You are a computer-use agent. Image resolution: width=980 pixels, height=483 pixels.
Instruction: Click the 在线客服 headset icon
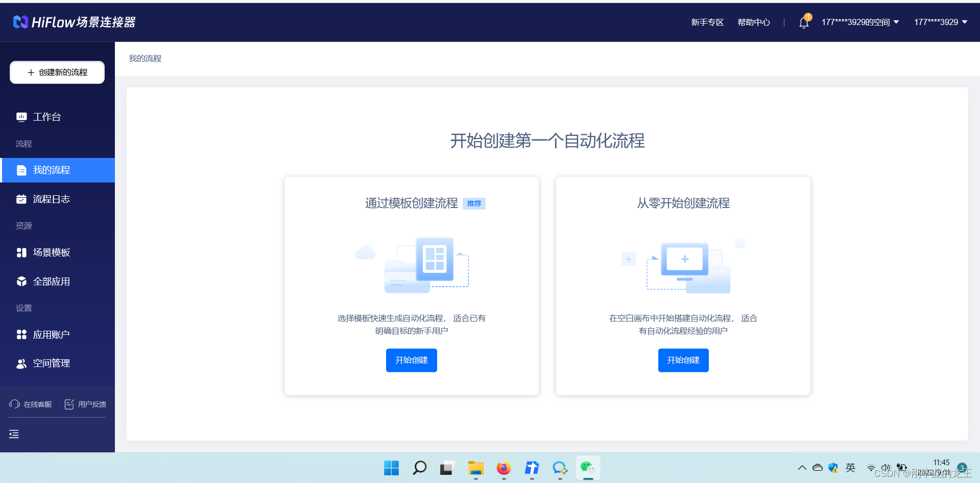tap(14, 404)
